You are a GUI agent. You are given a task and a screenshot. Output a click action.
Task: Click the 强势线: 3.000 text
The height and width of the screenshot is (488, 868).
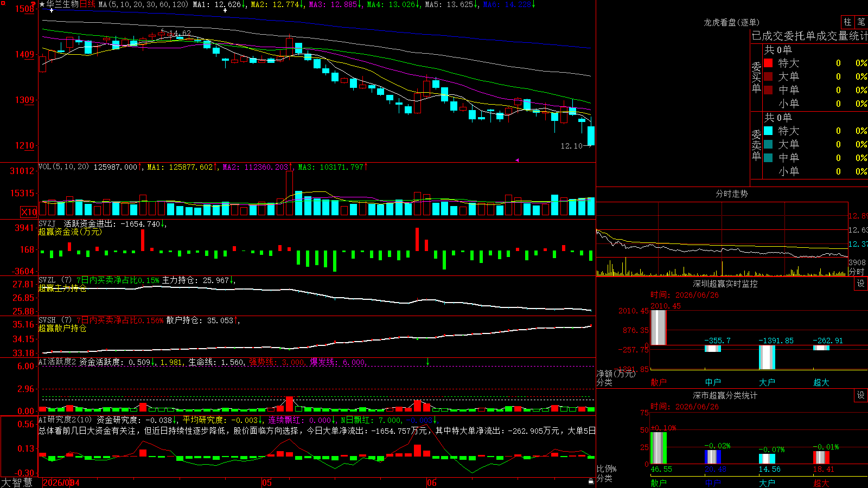click(277, 362)
